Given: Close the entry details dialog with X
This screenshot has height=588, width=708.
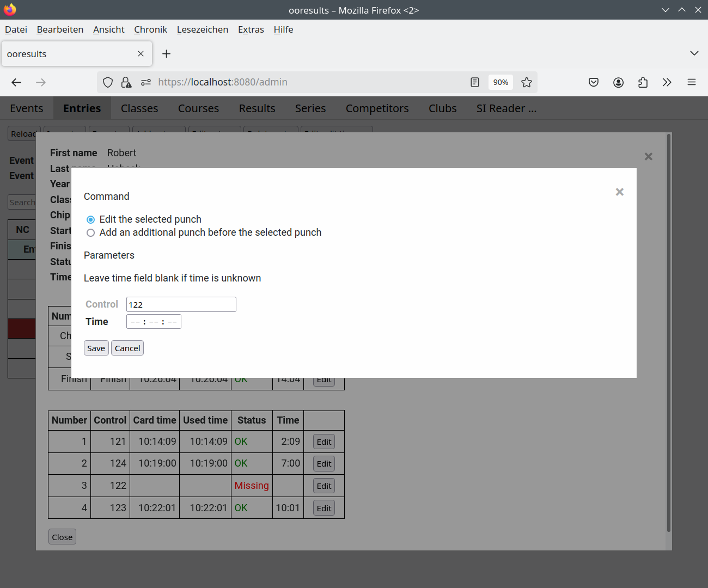Looking at the screenshot, I should [x=648, y=157].
